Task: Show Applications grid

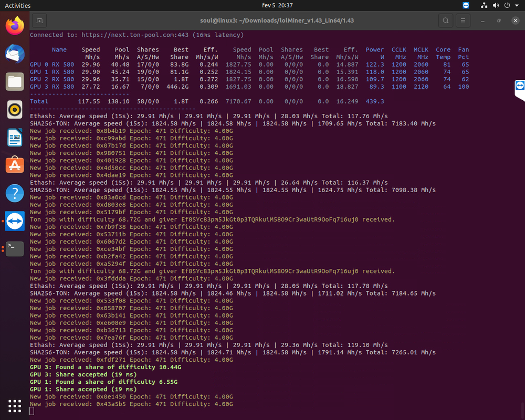Action: 15,406
